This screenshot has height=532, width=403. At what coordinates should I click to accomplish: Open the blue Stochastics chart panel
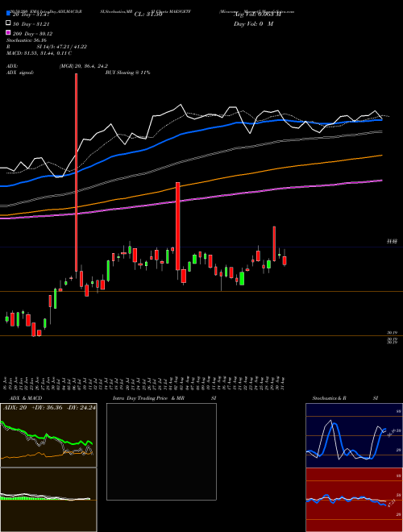354,435
